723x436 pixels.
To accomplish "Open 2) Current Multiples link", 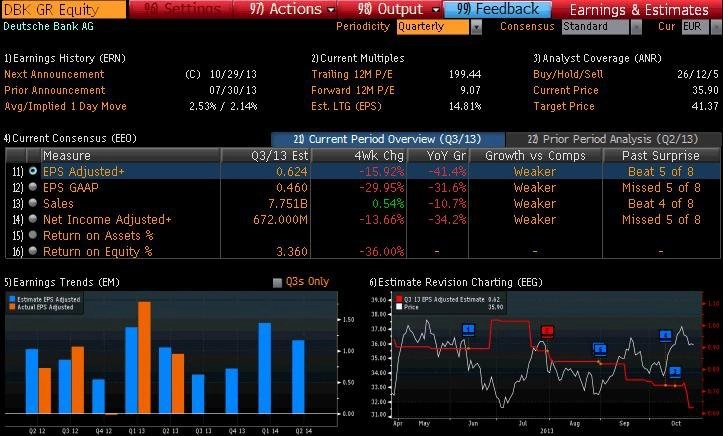I will [358, 58].
